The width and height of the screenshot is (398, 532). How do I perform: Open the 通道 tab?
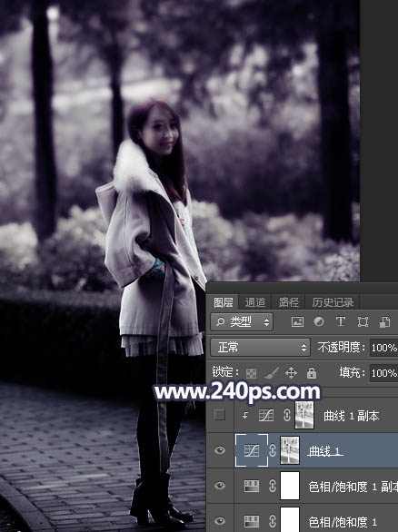255,302
